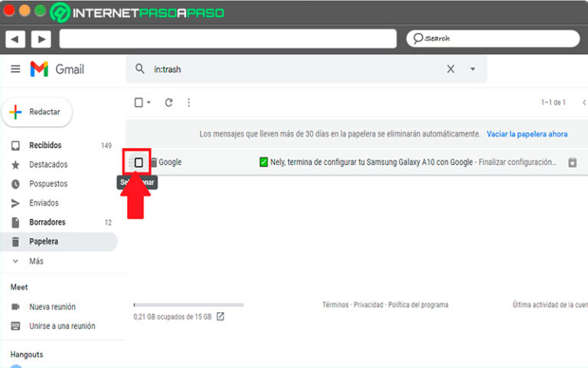Screen dimensions: 588x368
Task: Click the Papelera trash can icon
Action: coord(15,242)
